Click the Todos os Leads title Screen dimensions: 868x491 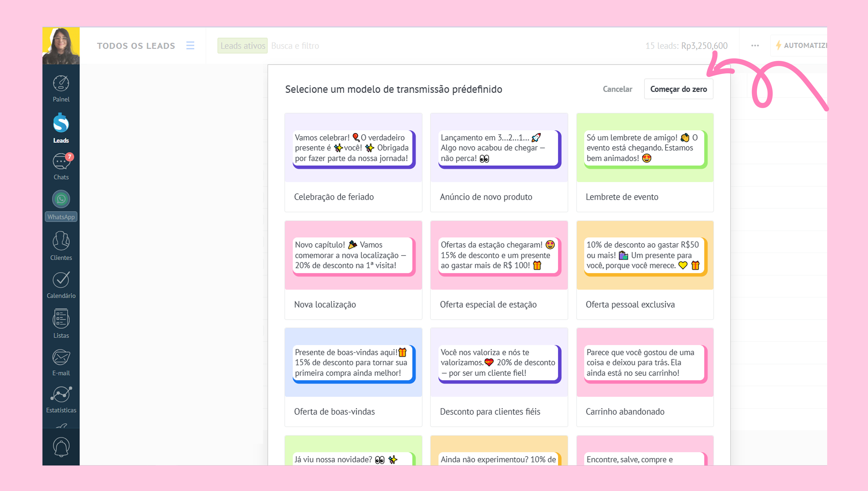(136, 46)
